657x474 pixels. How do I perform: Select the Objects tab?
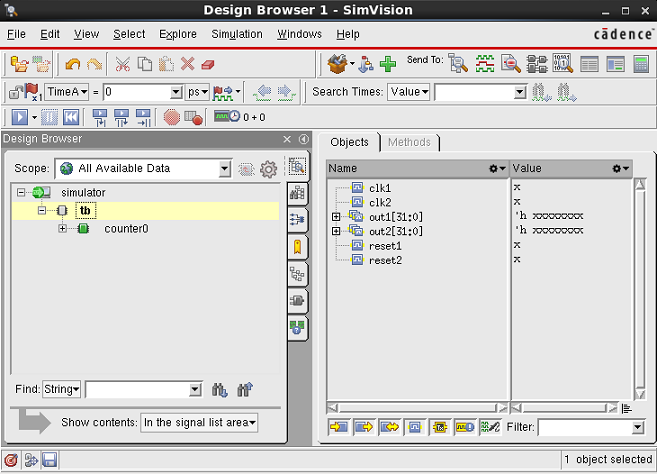click(349, 142)
